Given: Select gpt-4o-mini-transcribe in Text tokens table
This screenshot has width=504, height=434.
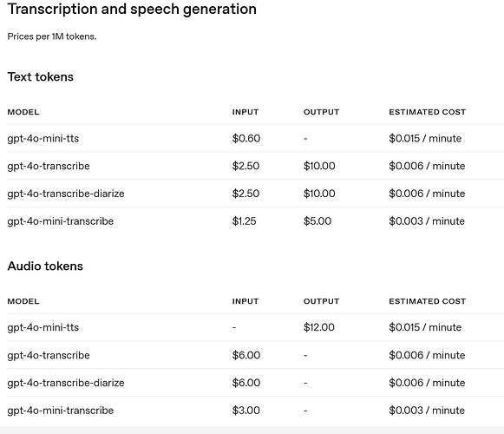Looking at the screenshot, I should pos(61,221).
